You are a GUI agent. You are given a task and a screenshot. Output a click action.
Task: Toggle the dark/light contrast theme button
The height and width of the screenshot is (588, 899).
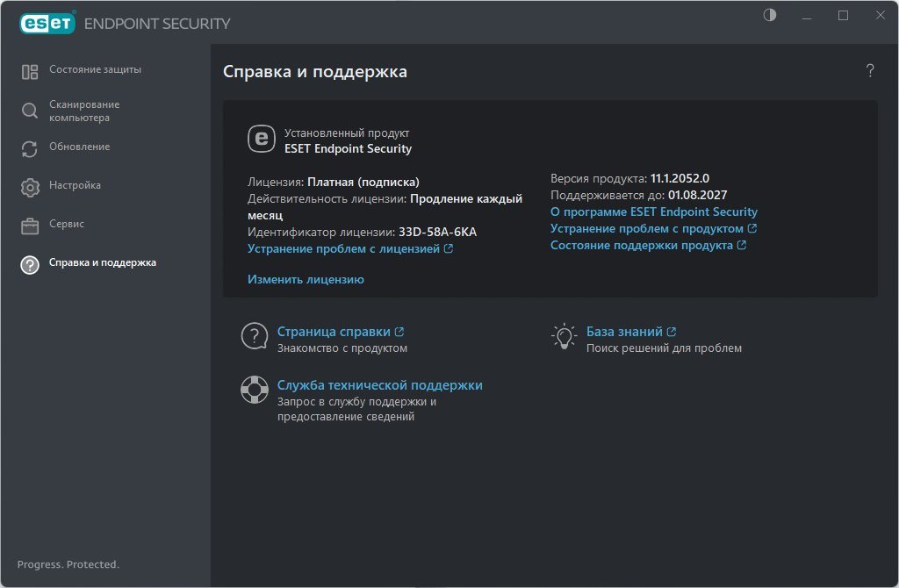770,16
